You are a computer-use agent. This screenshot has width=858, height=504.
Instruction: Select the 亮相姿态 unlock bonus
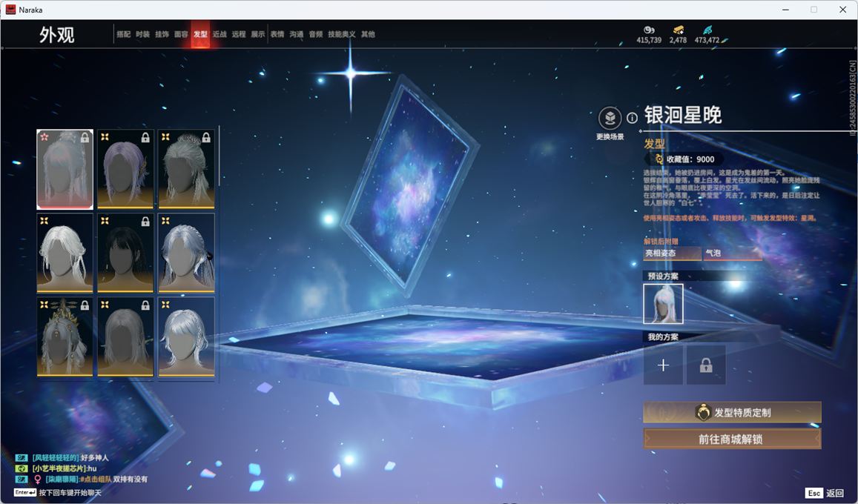coord(672,253)
